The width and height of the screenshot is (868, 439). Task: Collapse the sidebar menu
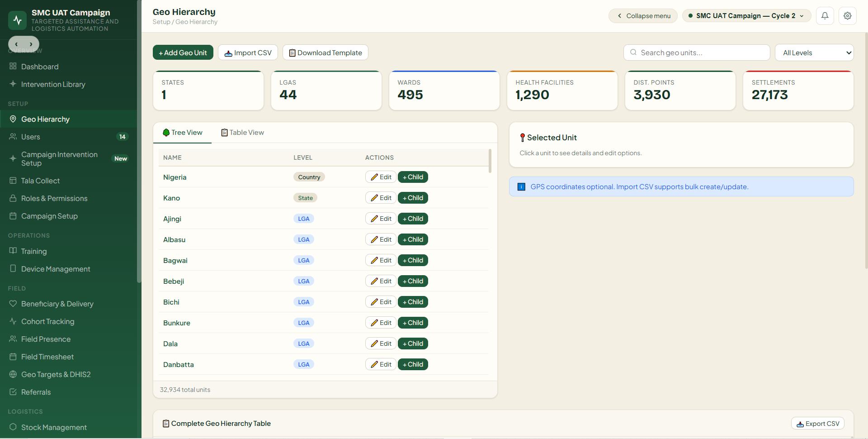click(643, 16)
